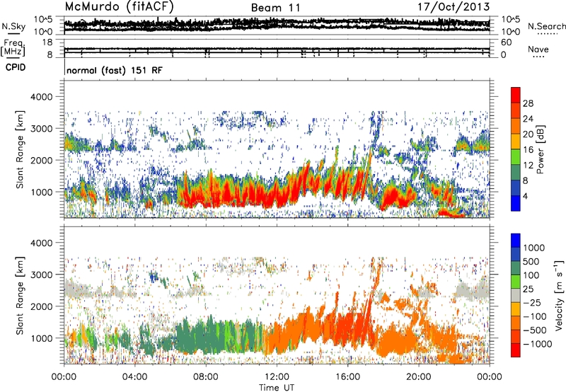Click the '4000' tick of the power panel
This screenshot has width=566, height=392.
coord(42,97)
